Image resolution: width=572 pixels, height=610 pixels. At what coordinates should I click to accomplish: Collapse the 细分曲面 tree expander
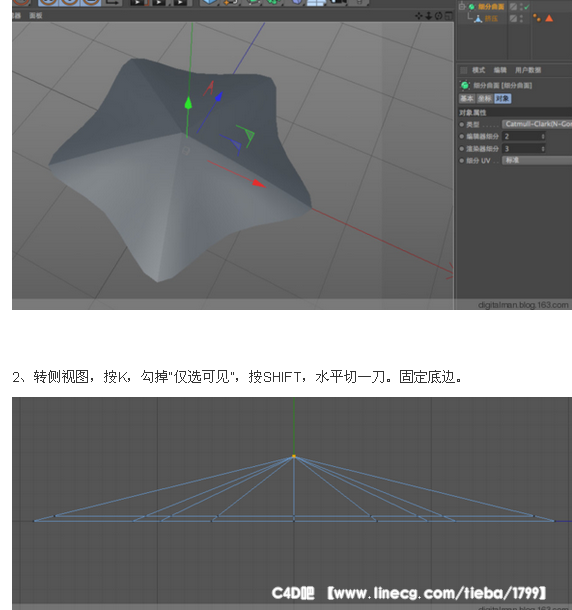[x=462, y=6]
